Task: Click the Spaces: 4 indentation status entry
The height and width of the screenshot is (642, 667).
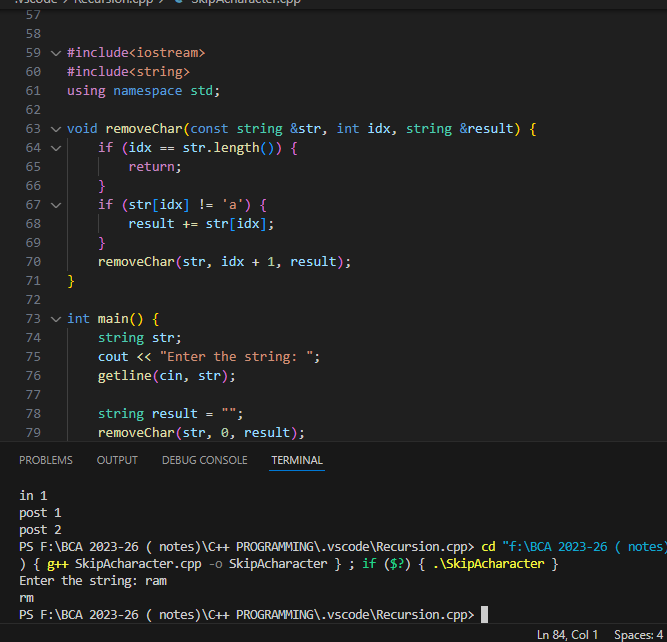Action: [638, 635]
